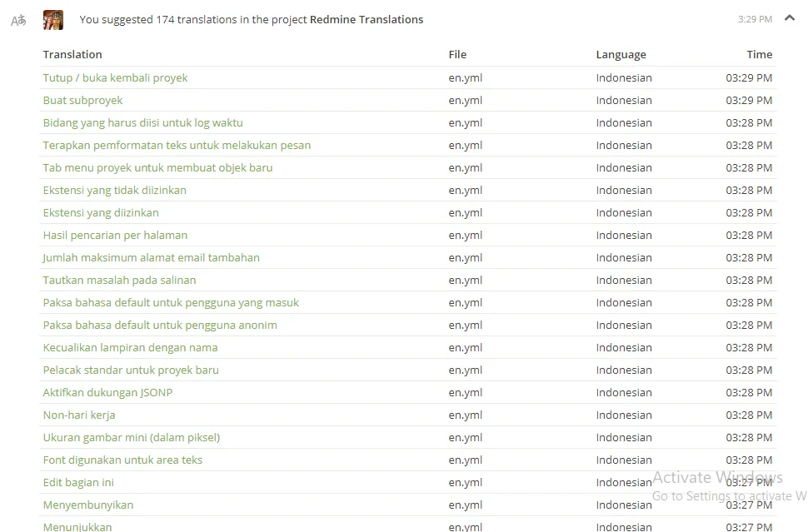808x532 pixels.
Task: Open 'Hasil pencarian per halaman' translation
Action: pyautogui.click(x=115, y=236)
